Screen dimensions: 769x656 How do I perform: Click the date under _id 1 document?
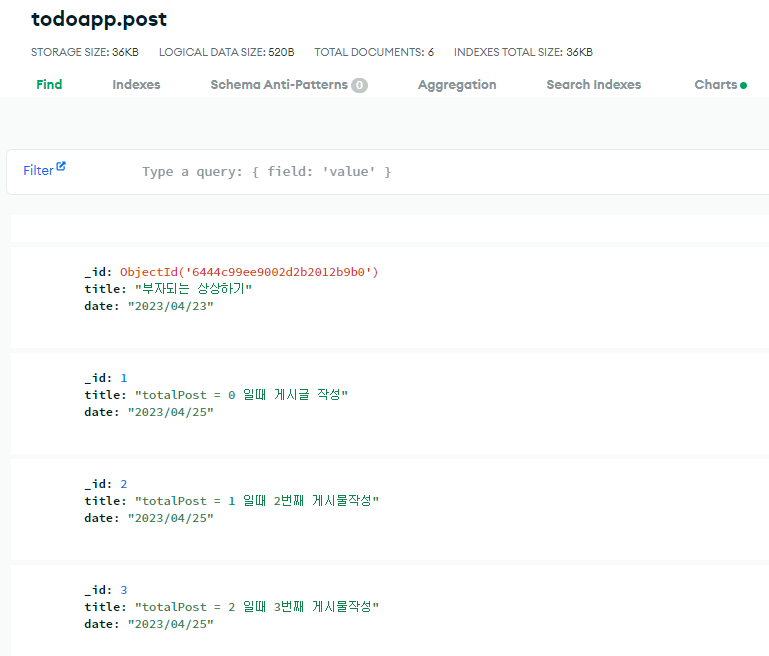171,412
